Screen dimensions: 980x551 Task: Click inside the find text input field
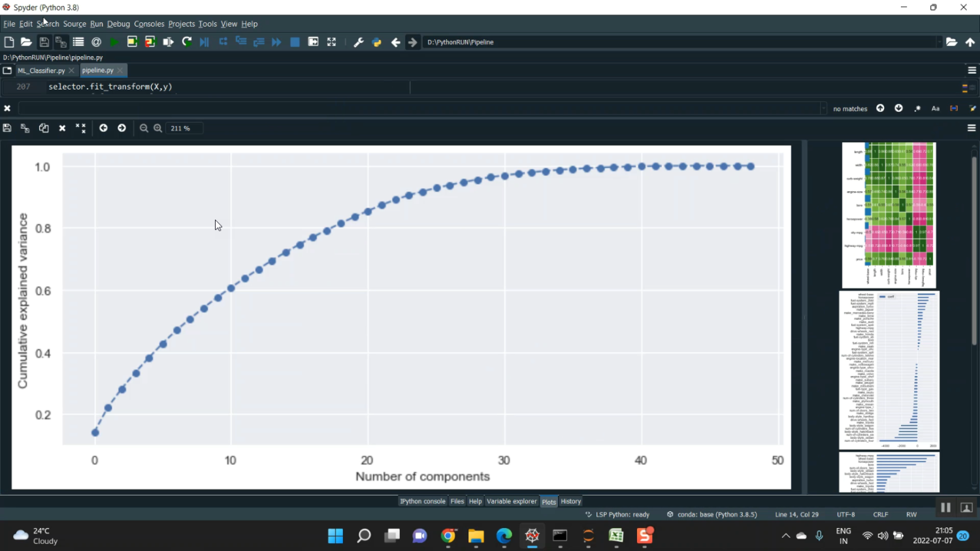419,108
